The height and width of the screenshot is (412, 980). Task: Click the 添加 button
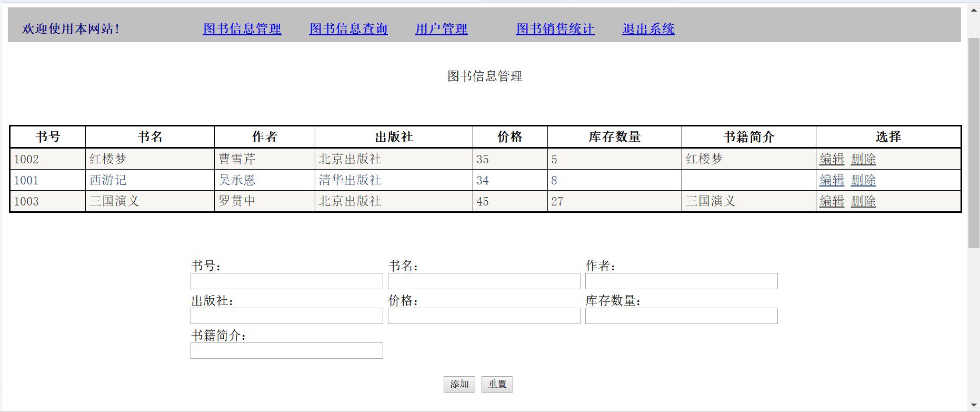(x=459, y=384)
